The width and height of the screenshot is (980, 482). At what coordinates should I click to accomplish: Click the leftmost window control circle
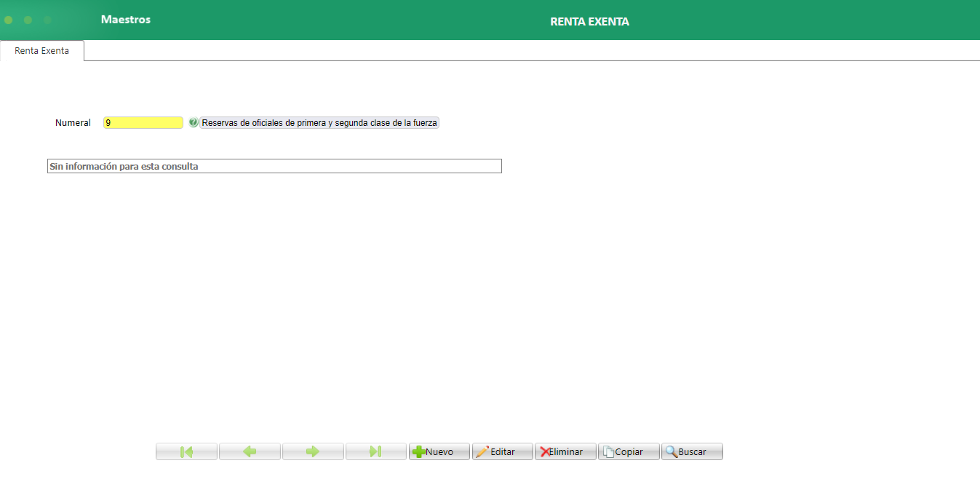8,20
